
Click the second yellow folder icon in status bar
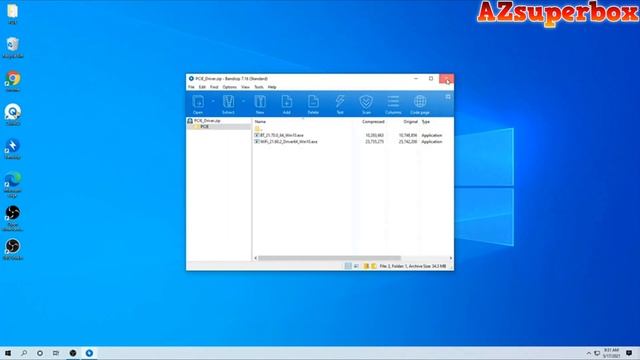click(373, 266)
